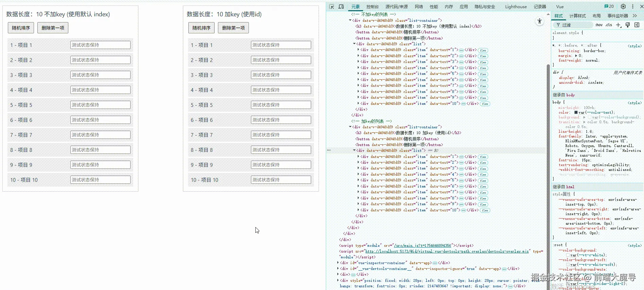Viewport: 644px width, 290px height.
Task: Click 随机排序 in the no-key list
Action: 21,28
